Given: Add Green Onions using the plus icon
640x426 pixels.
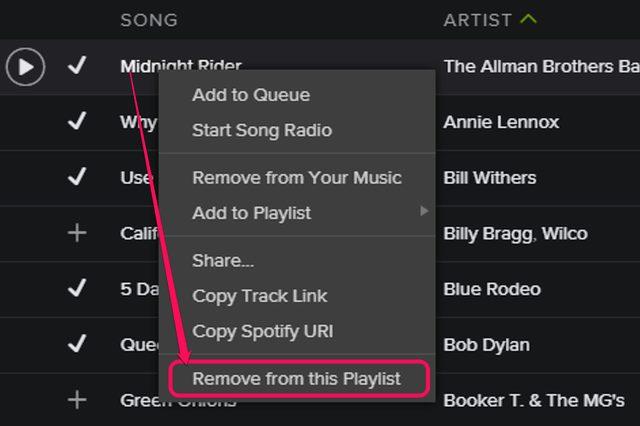Looking at the screenshot, I should point(77,400).
